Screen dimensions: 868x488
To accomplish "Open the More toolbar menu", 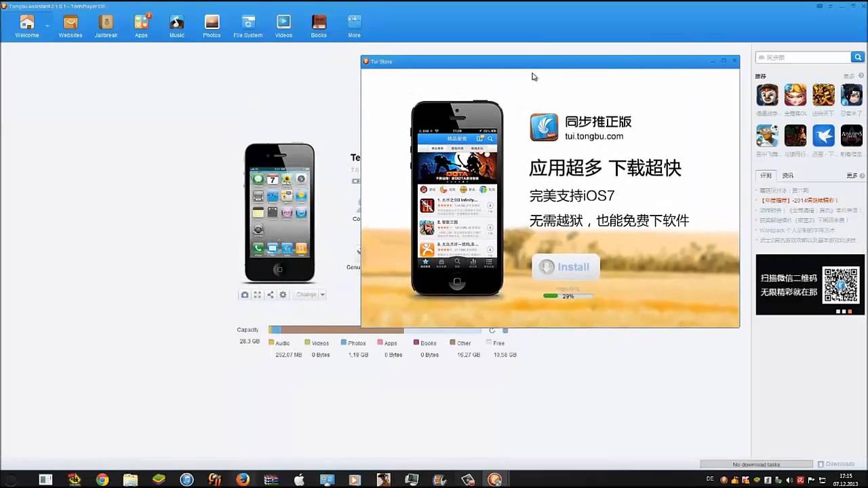I will 354,26.
